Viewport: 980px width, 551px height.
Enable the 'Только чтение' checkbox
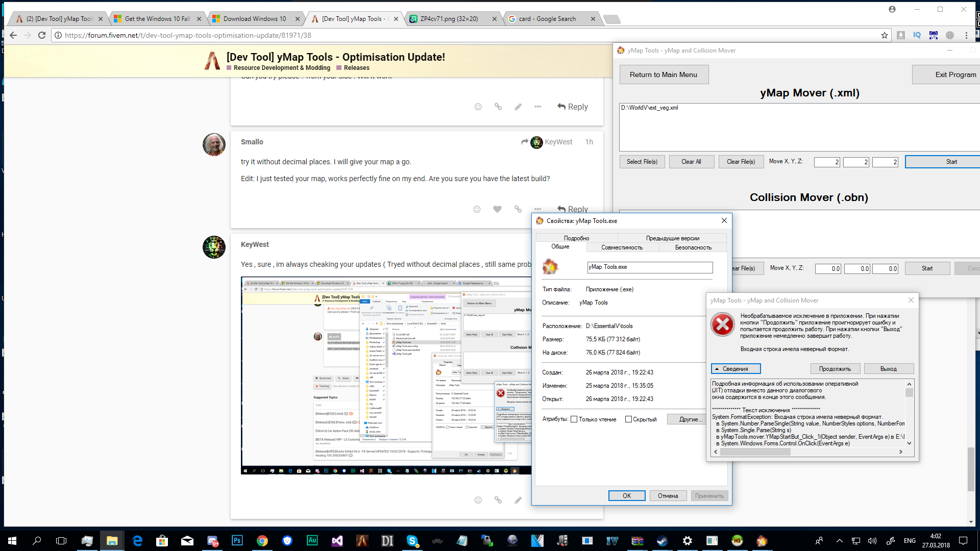[x=574, y=419]
